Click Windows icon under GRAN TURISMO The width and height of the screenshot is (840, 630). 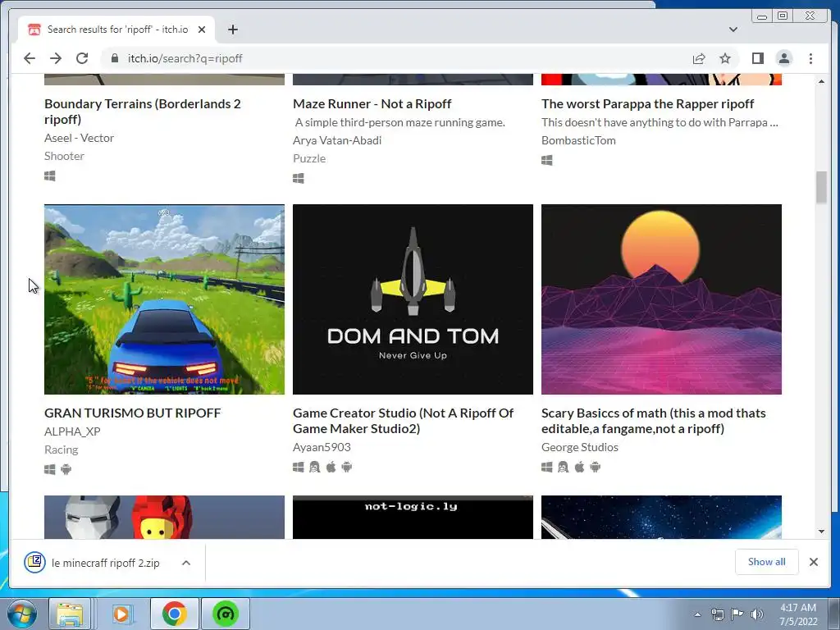coord(50,469)
